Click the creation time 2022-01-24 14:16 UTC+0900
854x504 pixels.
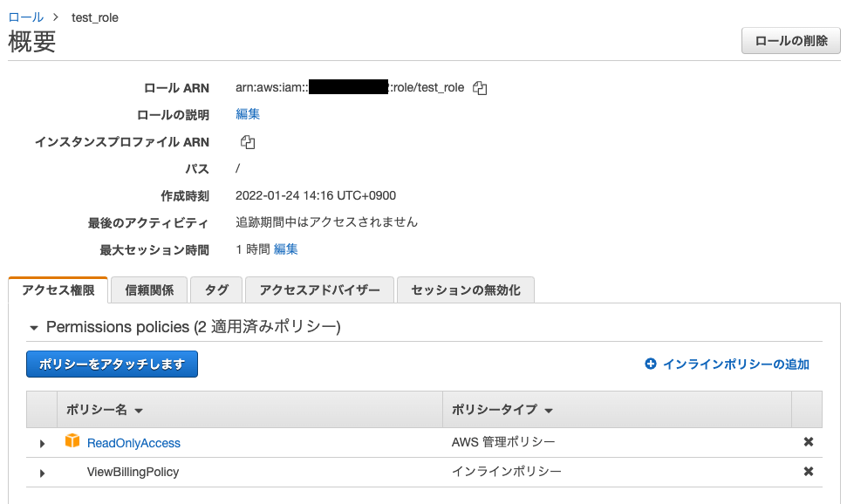tap(316, 195)
